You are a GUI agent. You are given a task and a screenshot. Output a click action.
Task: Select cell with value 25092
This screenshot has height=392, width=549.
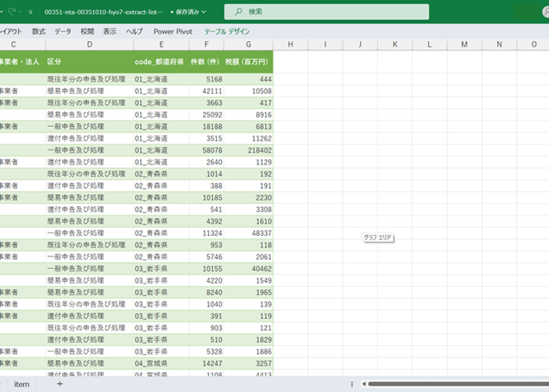coord(207,115)
